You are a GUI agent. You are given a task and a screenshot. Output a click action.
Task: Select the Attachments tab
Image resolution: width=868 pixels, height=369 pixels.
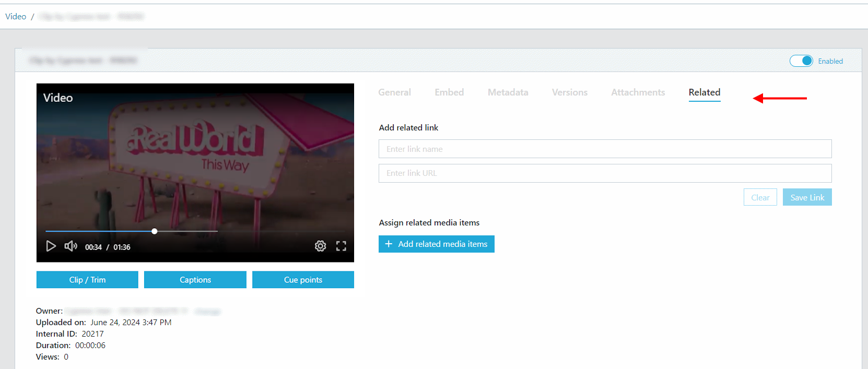point(638,92)
